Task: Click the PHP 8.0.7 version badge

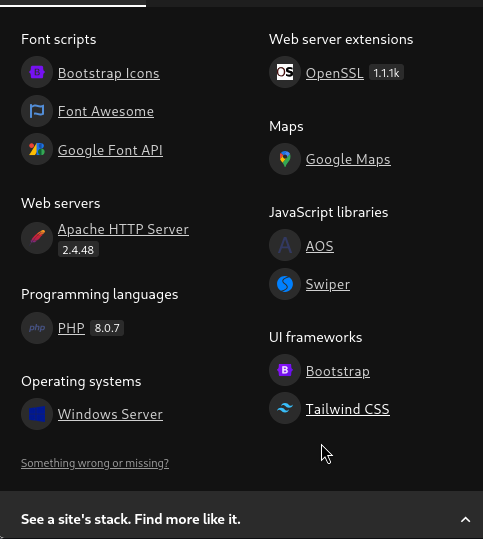Action: click(x=107, y=328)
